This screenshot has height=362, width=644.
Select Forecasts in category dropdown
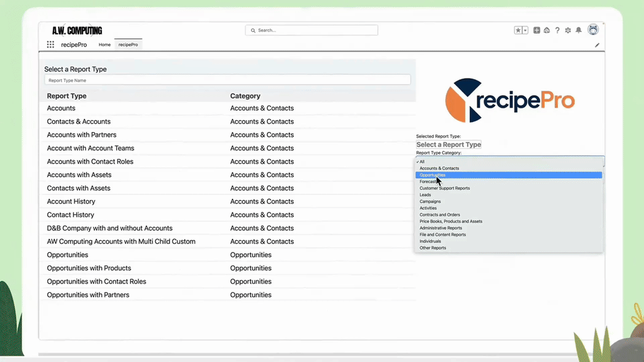pyautogui.click(x=509, y=182)
